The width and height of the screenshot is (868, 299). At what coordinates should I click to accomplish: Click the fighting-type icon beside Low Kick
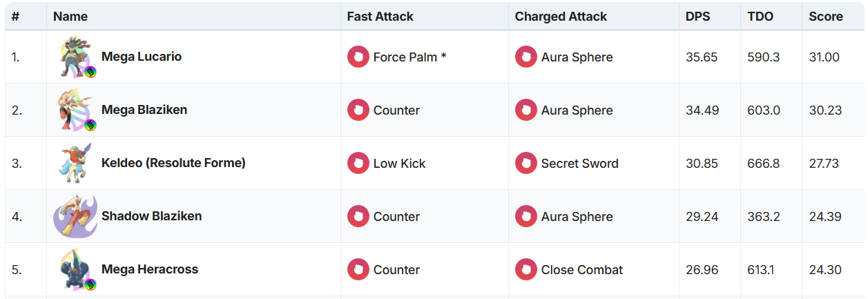358,163
